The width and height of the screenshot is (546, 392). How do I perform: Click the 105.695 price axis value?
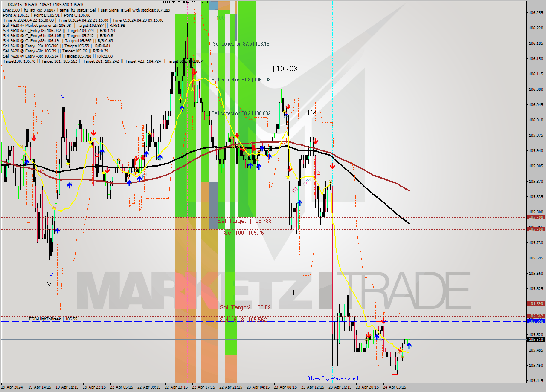(536, 258)
